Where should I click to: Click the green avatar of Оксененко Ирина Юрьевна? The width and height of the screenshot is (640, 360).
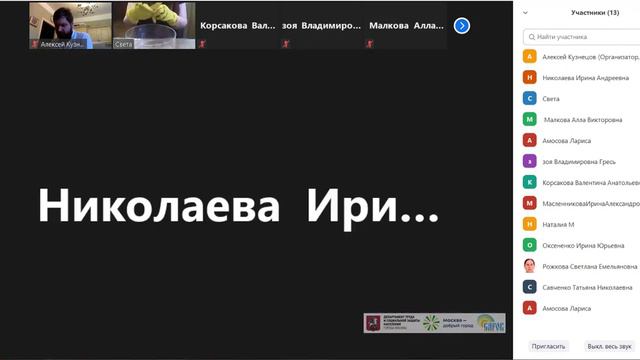coord(529,245)
